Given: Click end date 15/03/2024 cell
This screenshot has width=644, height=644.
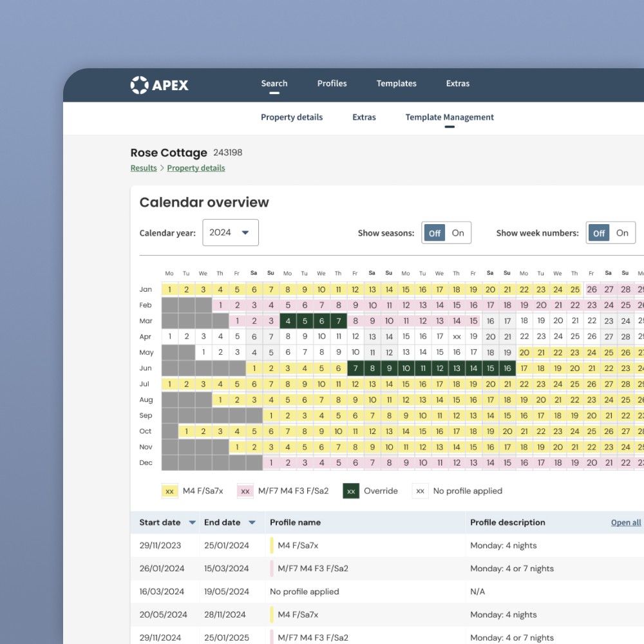Looking at the screenshot, I should coord(227,569).
